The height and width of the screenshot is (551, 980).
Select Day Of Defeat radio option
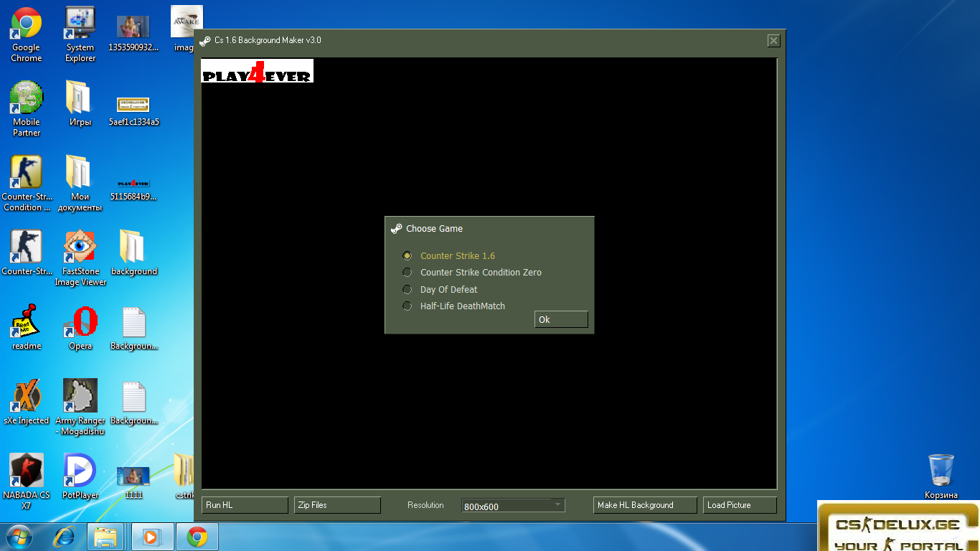point(407,290)
